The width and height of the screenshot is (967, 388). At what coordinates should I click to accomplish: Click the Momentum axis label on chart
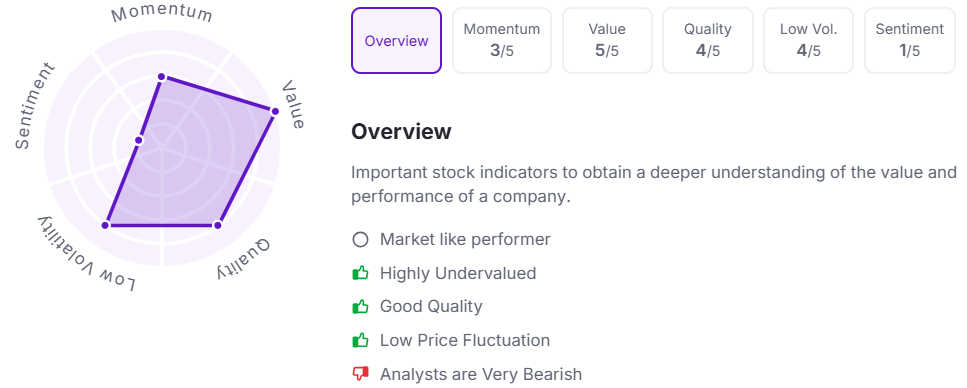[162, 15]
